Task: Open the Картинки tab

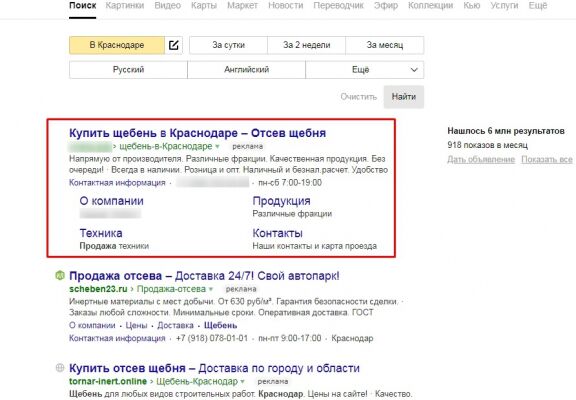Action: pos(125,6)
